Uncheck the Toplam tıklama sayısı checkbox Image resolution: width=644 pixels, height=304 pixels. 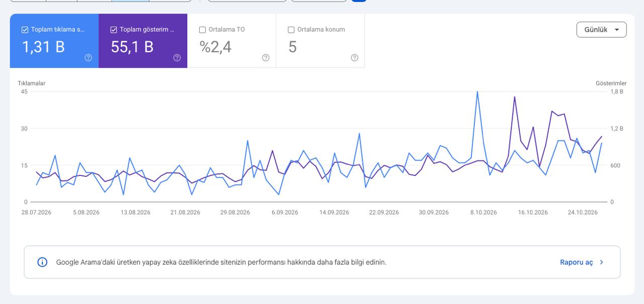[25, 30]
